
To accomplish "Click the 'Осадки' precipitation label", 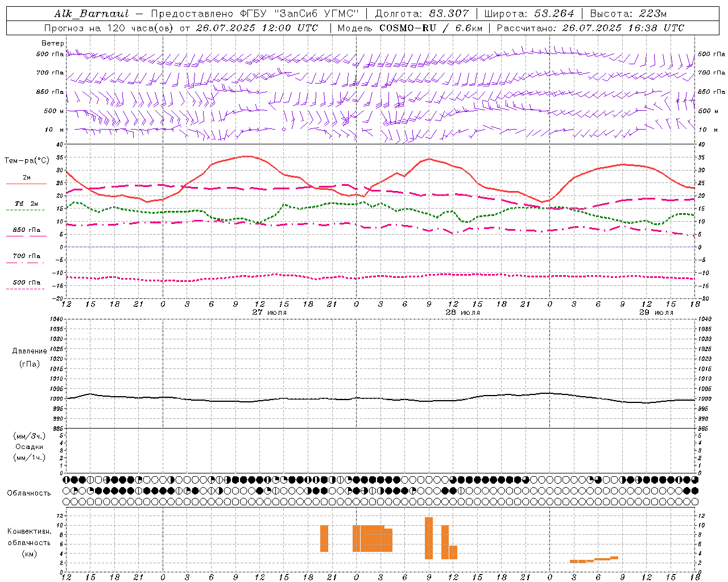I will (x=30, y=447).
